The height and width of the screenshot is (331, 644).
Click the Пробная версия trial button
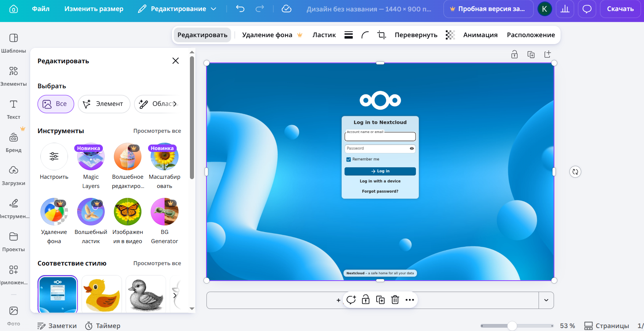click(x=488, y=9)
